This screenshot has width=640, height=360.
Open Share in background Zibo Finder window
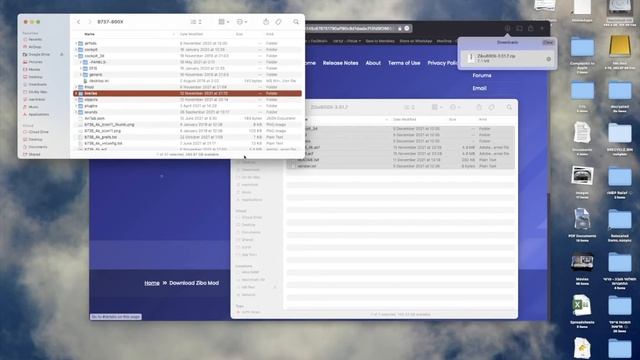point(479,107)
